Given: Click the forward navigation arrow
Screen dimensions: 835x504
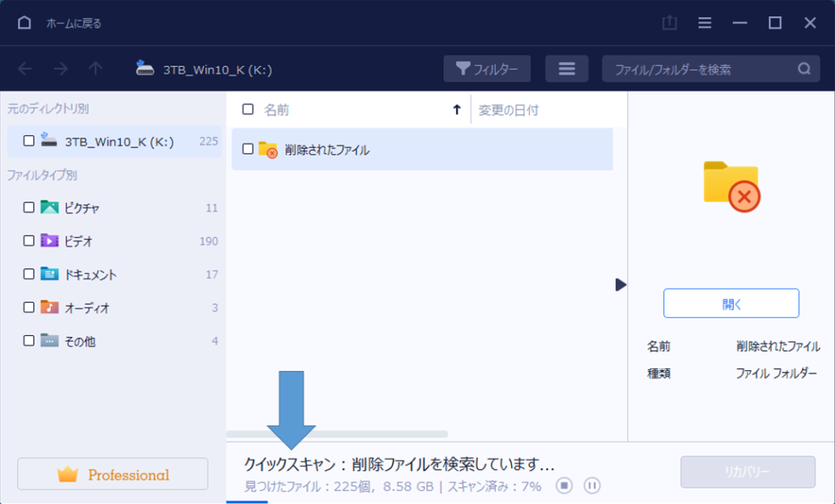Looking at the screenshot, I should tap(60, 69).
